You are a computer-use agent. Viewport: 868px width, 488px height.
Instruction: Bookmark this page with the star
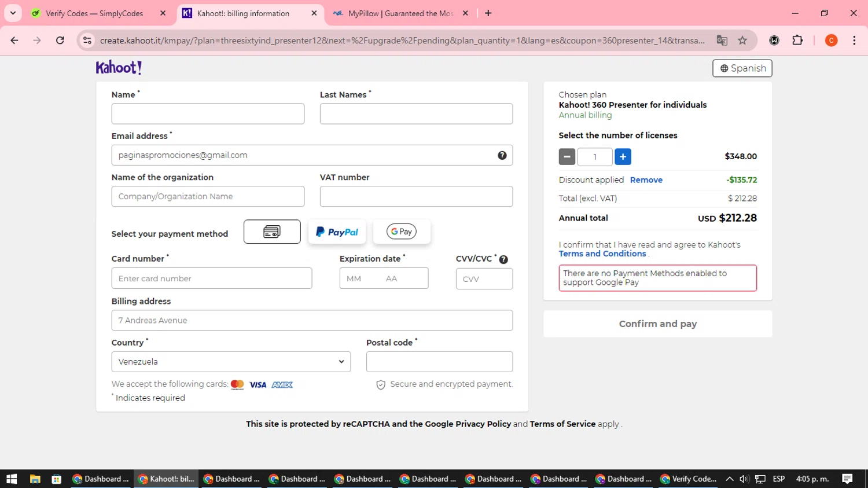click(742, 41)
